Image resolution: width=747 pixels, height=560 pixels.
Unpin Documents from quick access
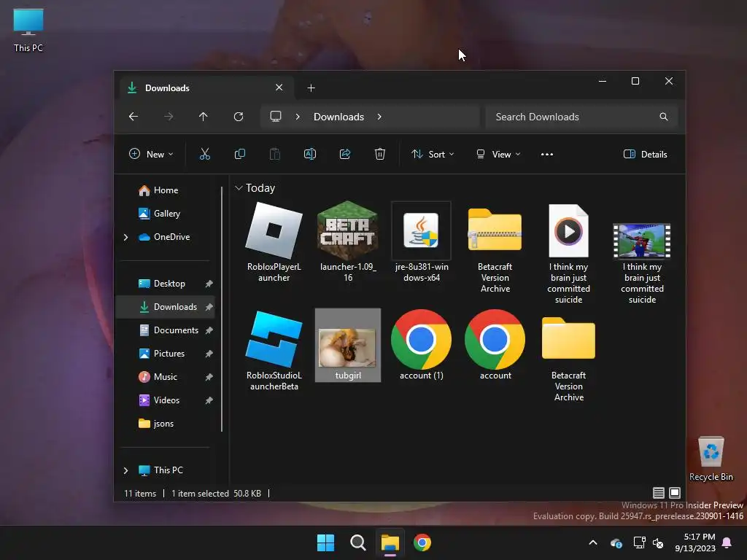209,330
